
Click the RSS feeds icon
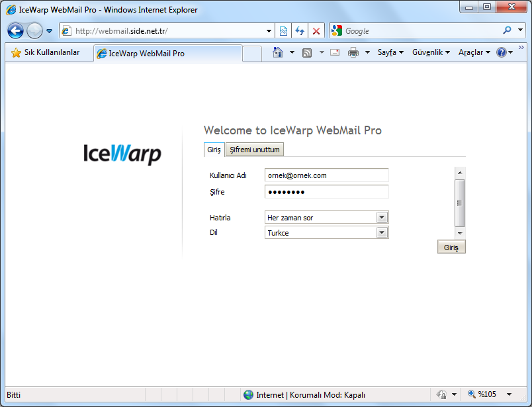click(x=307, y=53)
